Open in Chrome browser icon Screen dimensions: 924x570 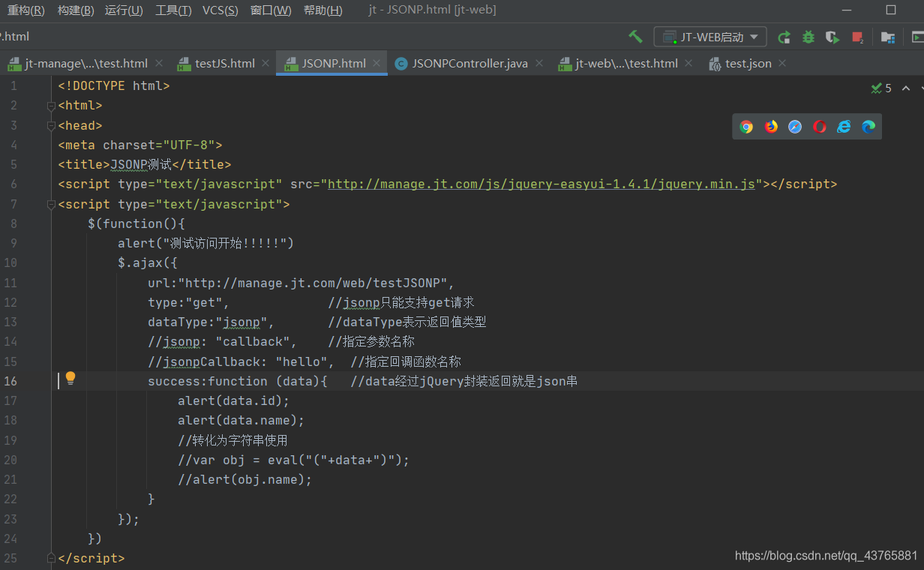pos(746,127)
